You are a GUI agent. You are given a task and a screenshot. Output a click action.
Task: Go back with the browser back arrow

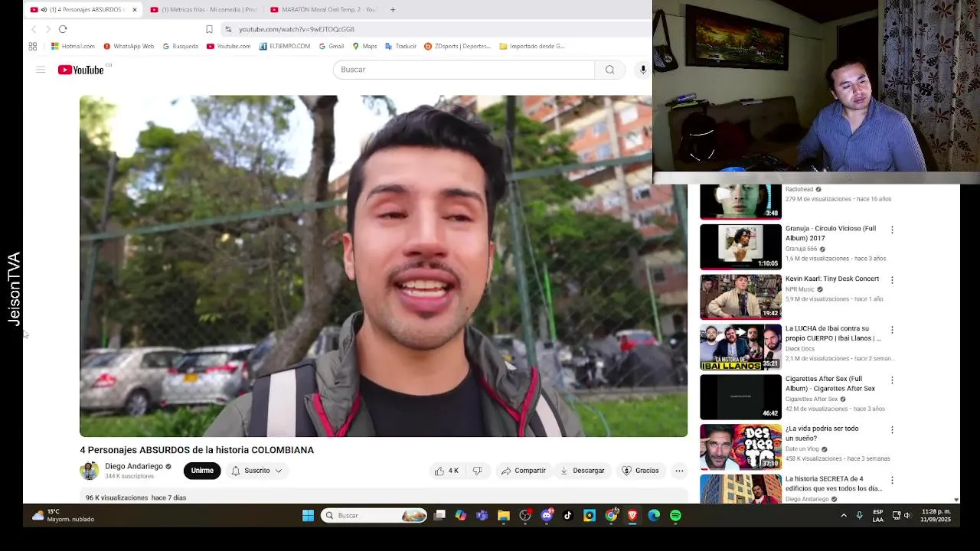point(34,29)
